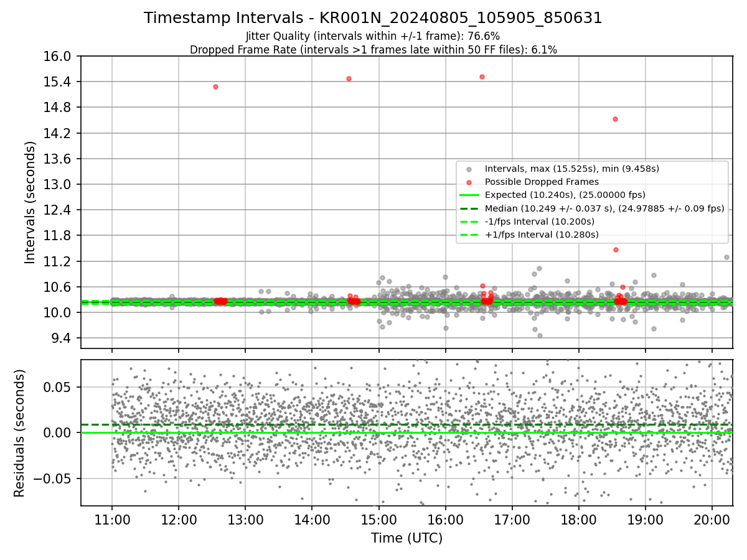Screen dimensions: 747x560
Task: Click legend entry beginning 'Median (10.249 +/- 0.037 s)'
Action: pos(604,208)
